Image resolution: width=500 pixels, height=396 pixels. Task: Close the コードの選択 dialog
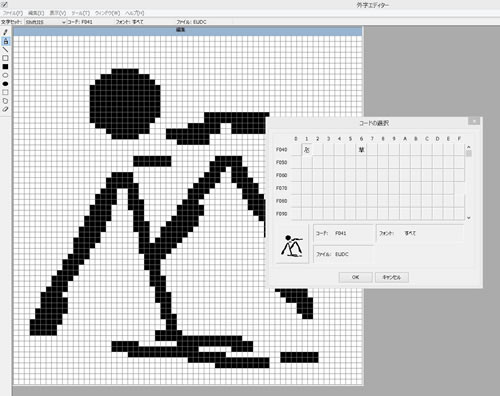(x=474, y=121)
